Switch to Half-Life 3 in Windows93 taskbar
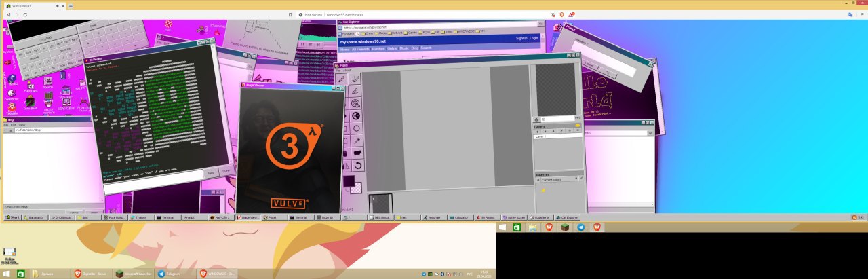 (220, 217)
